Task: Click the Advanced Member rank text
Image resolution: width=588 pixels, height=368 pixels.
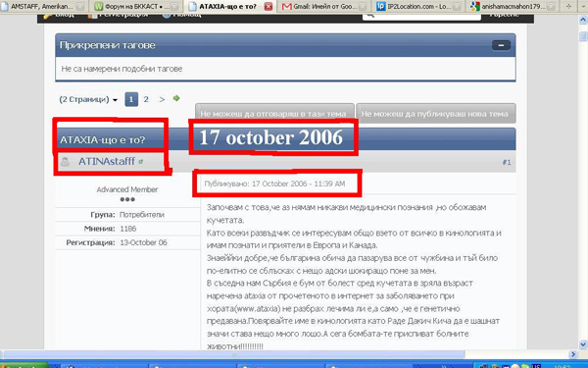Action: point(127,189)
